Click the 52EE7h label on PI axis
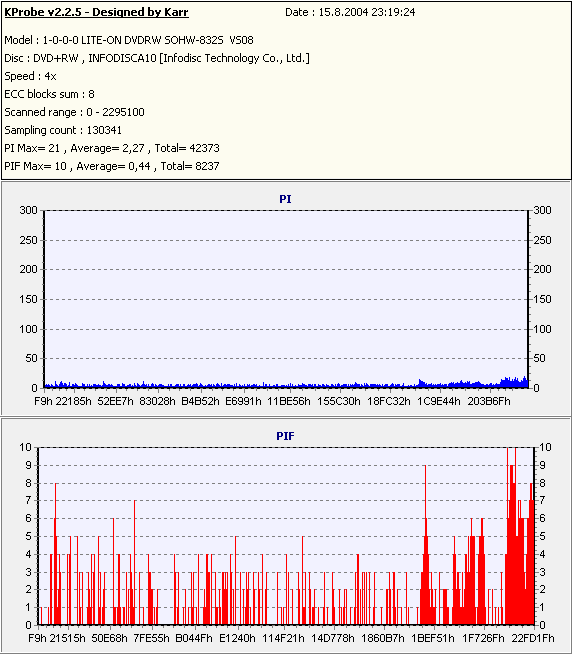The image size is (572, 654). click(116, 401)
